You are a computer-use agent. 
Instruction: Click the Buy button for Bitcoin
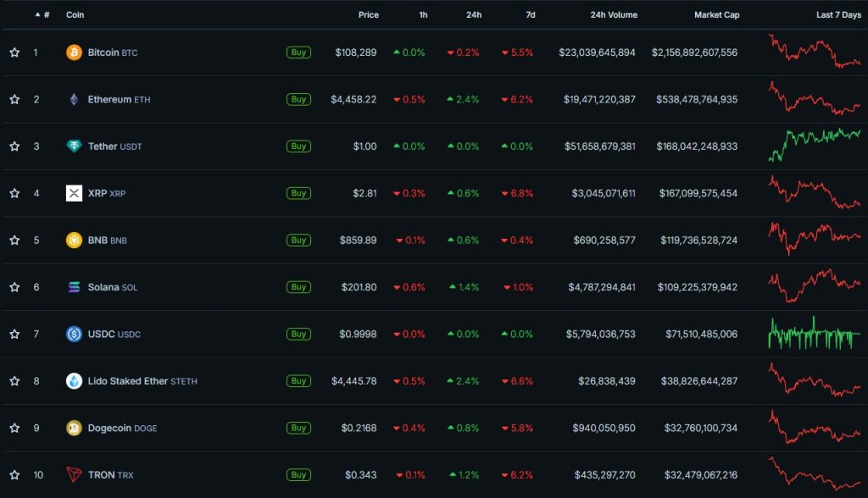(x=298, y=52)
